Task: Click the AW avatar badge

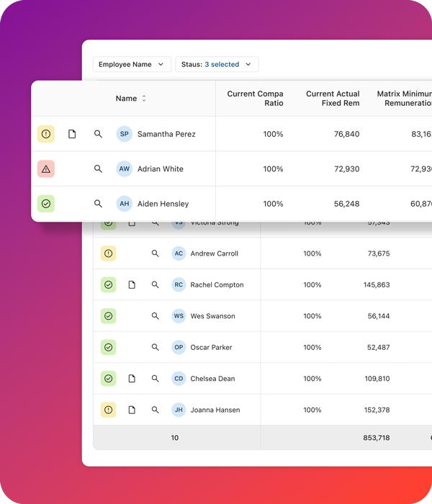Action: click(x=125, y=169)
